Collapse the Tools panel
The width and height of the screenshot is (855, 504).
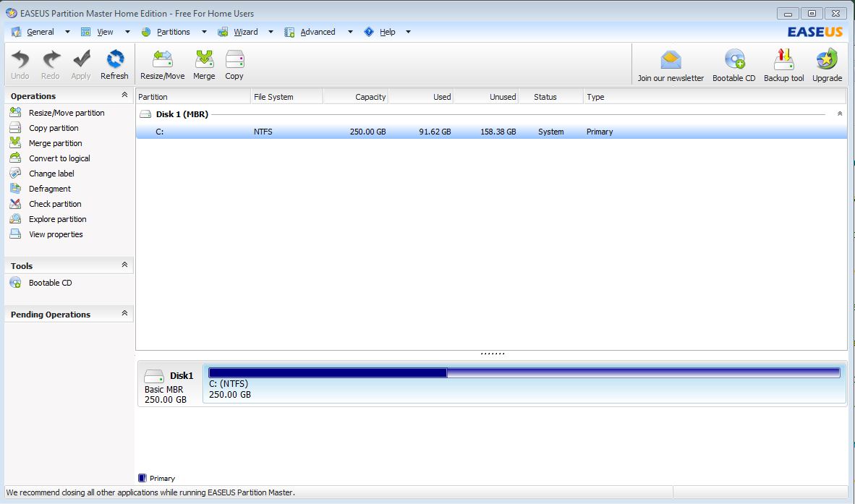click(124, 265)
